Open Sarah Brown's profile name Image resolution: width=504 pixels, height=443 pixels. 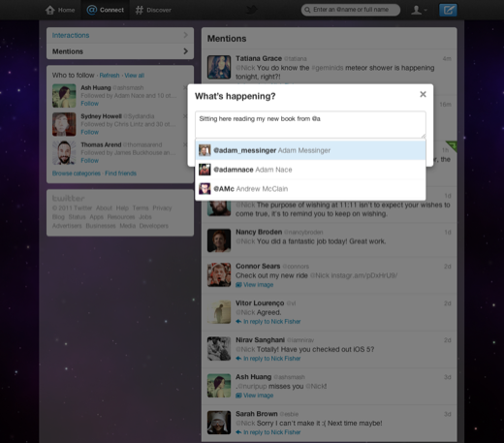pos(257,414)
